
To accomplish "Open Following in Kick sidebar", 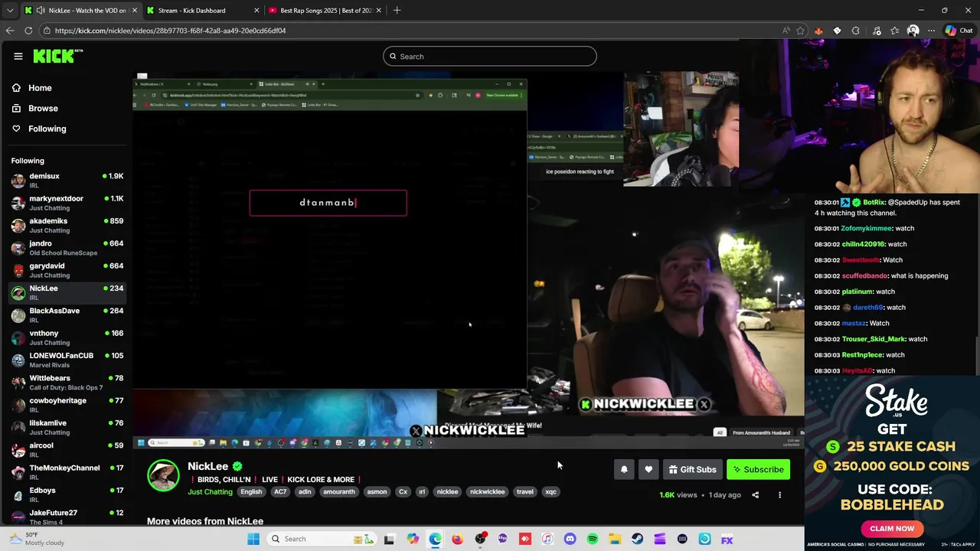I will [47, 129].
